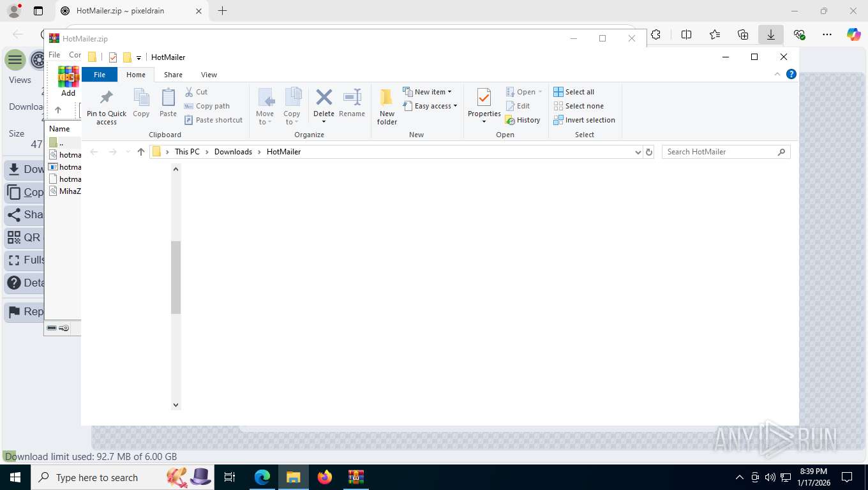Screen dimensions: 868x490
Task: Create a New folder
Action: click(387, 107)
